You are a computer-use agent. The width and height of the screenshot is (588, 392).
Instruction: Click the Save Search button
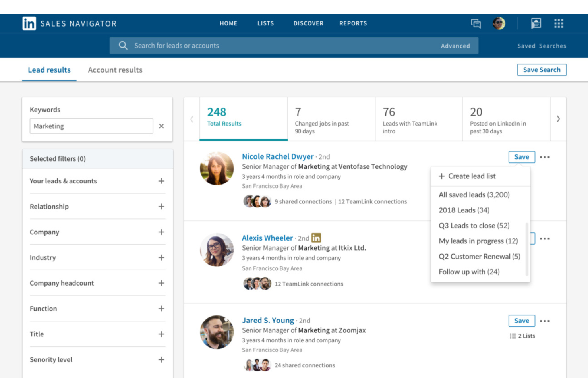(x=542, y=70)
